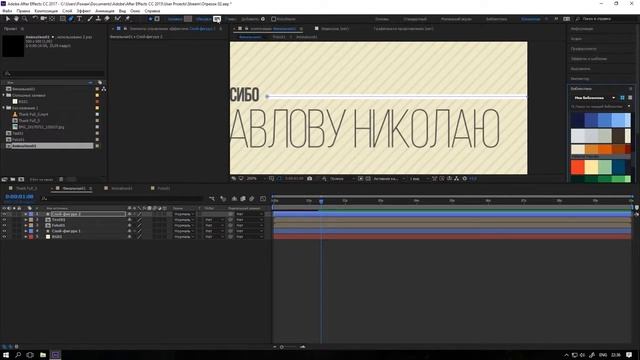Pick the red-orange swatch in libraries panel
640x360 pixels.
(x=577, y=166)
